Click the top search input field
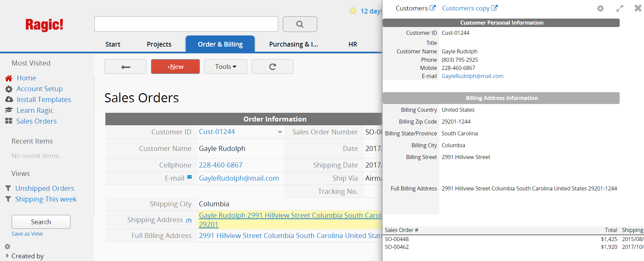 point(186,24)
